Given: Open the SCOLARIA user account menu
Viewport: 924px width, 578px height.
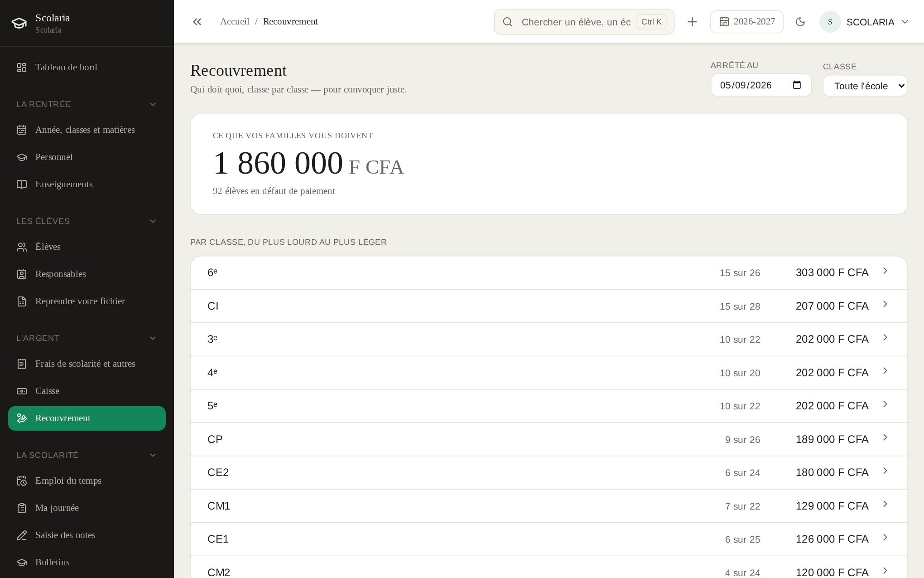Looking at the screenshot, I should (864, 22).
